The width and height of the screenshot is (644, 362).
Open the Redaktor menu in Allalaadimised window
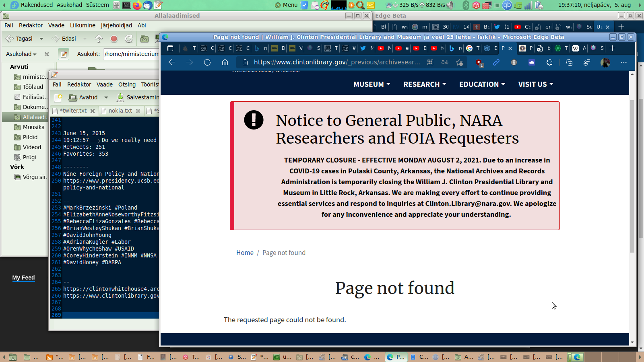click(31, 25)
